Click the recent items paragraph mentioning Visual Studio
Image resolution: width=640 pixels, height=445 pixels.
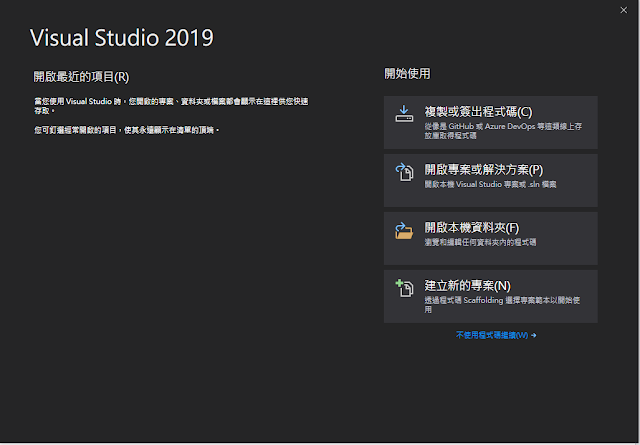171,106
